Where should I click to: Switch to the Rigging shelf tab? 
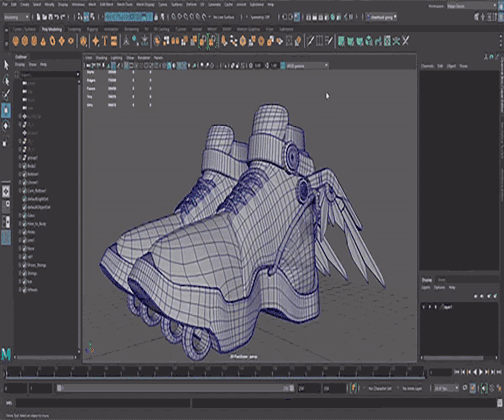[92, 29]
